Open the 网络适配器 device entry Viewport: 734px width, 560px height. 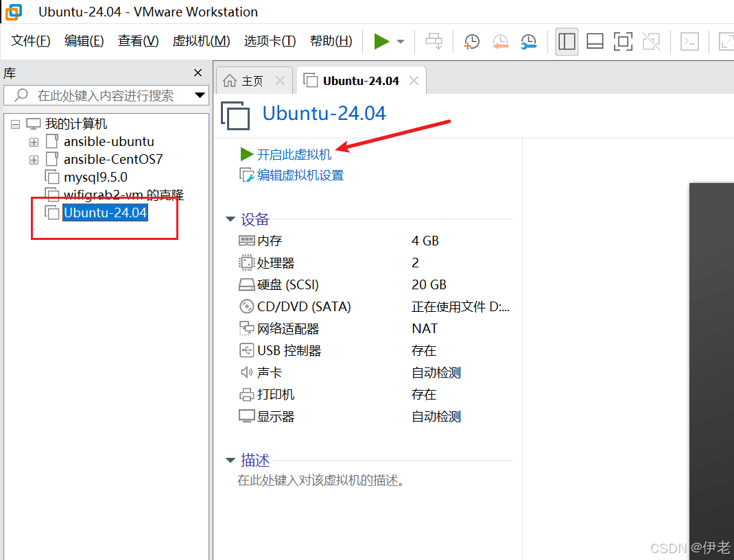[287, 328]
